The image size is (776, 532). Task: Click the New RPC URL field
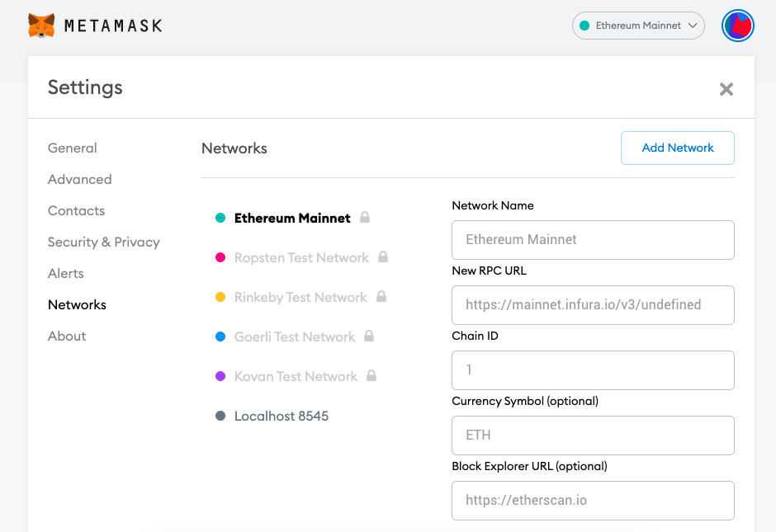[x=593, y=305]
